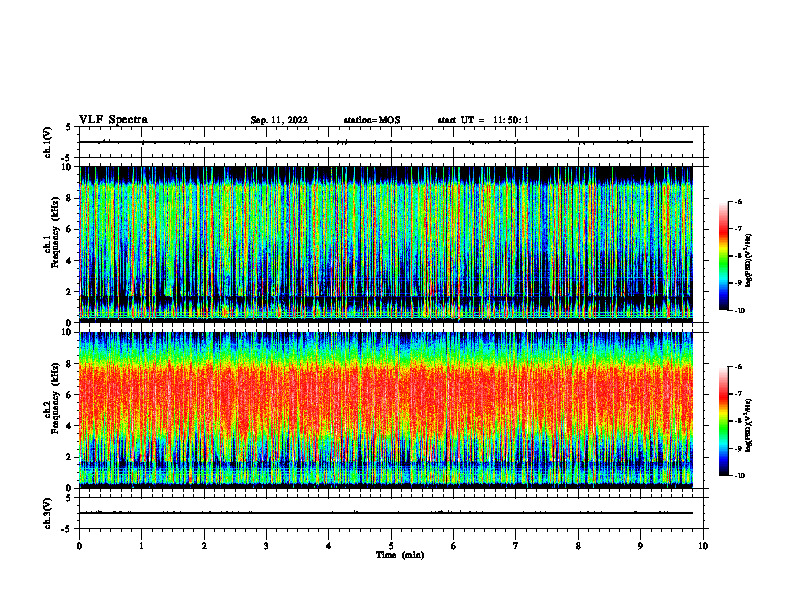Click time axis tick label '9'
The width and height of the screenshot is (792, 612).
tap(640, 546)
